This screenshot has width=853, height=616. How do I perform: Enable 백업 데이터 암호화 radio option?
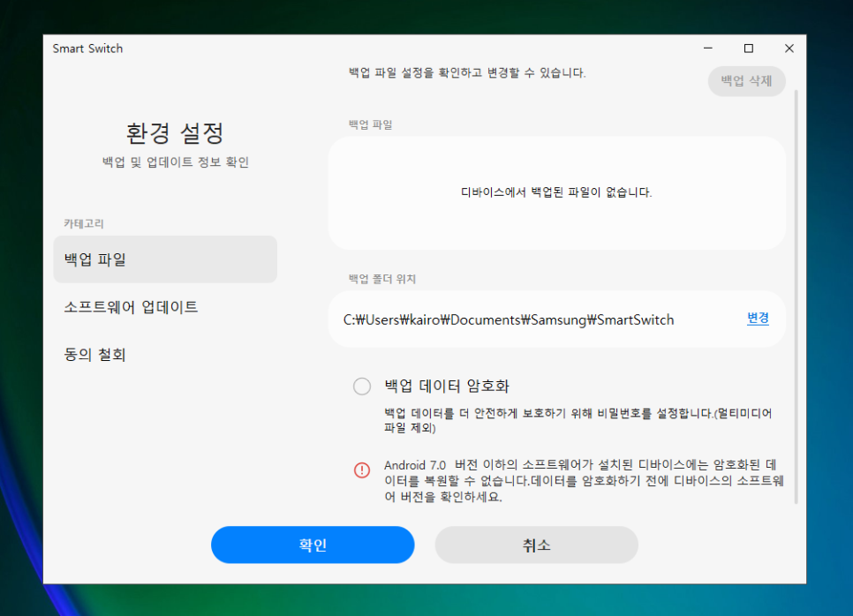[362, 387]
